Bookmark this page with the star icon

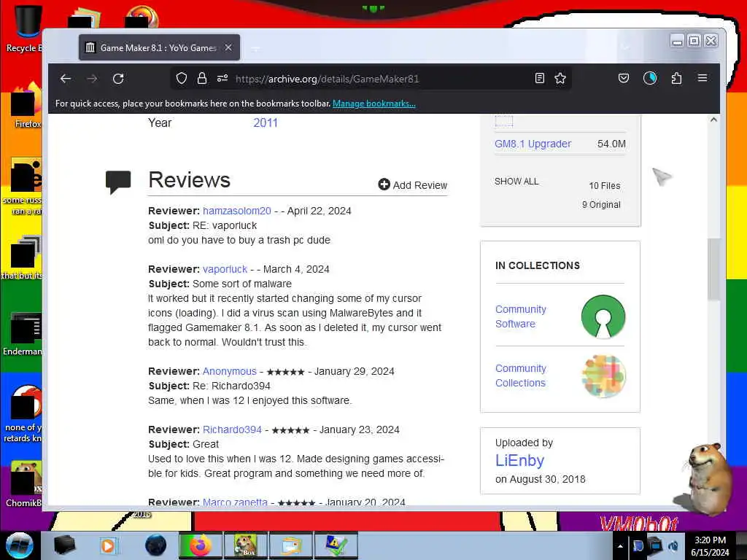point(560,78)
